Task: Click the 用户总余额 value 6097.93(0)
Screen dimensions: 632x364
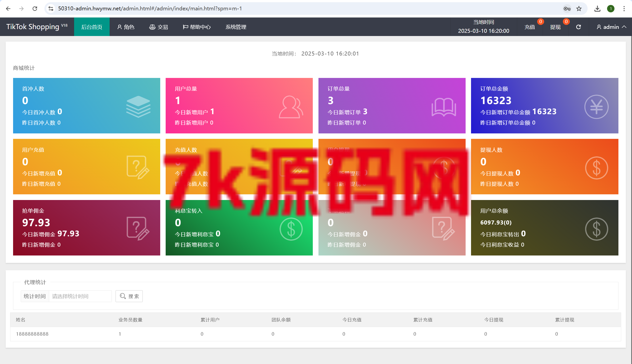Action: pos(496,222)
